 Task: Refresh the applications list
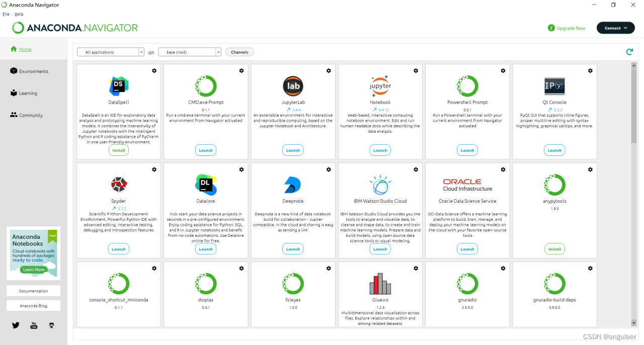[629, 52]
